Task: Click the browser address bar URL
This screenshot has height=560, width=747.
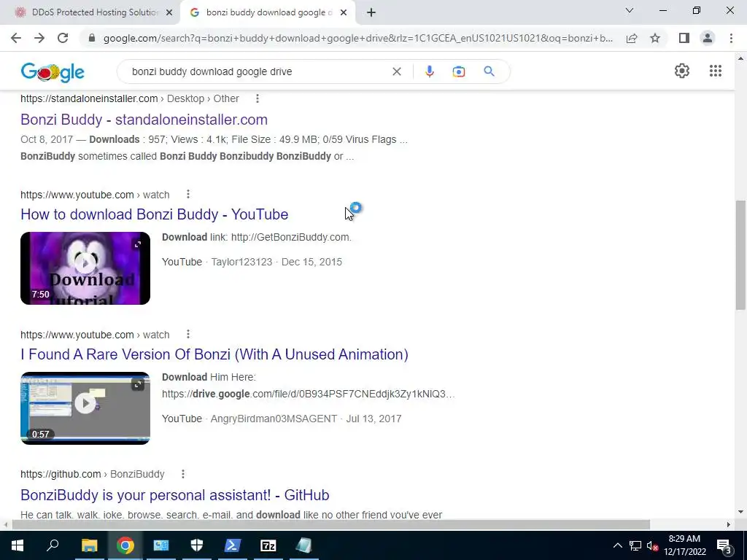Action: (357, 38)
